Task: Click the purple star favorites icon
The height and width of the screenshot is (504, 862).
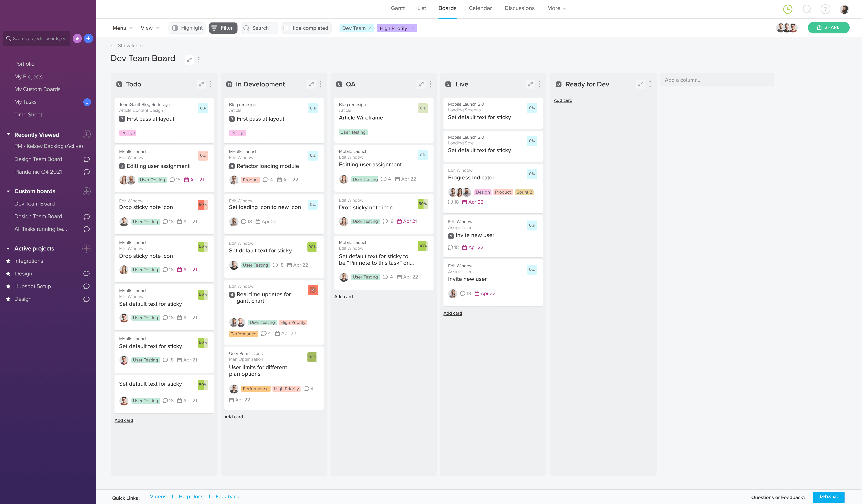Action: [x=77, y=39]
